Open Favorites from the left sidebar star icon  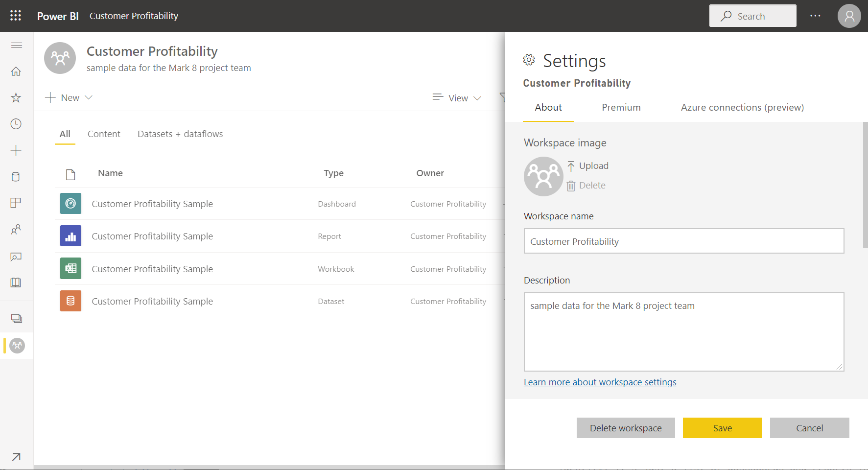coord(16,97)
